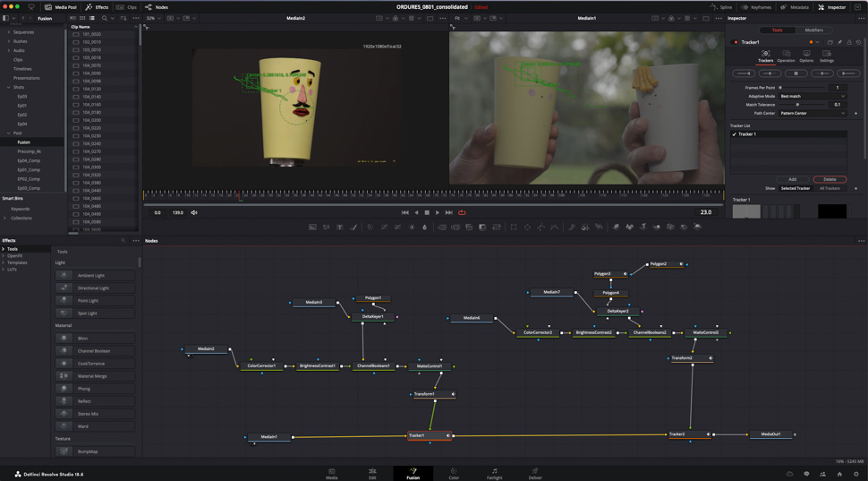Select the Rectangle mask tool

pyautogui.click(x=514, y=228)
